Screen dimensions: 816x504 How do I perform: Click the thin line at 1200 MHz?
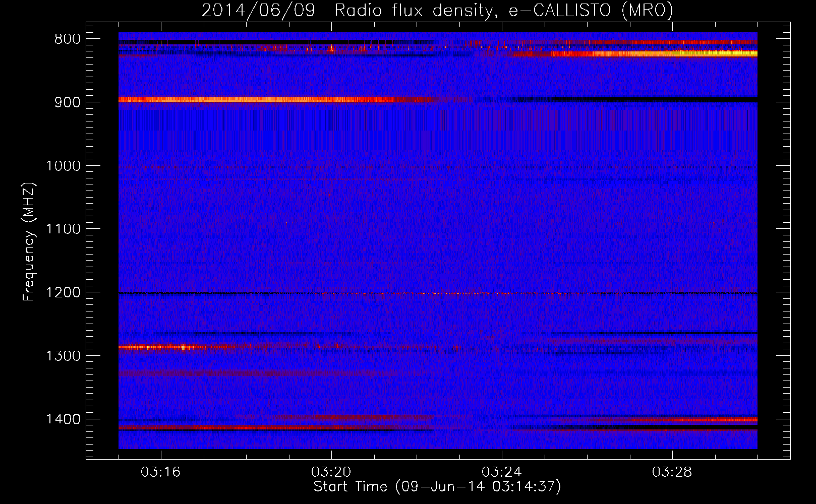[x=438, y=293]
